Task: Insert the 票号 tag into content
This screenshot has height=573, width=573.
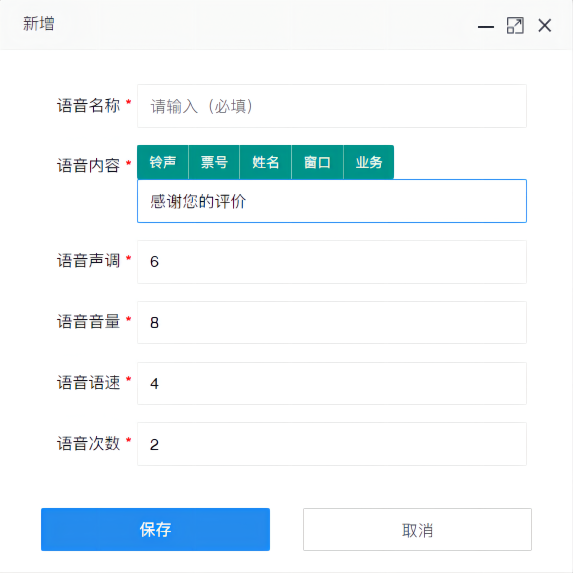Action: coord(214,162)
